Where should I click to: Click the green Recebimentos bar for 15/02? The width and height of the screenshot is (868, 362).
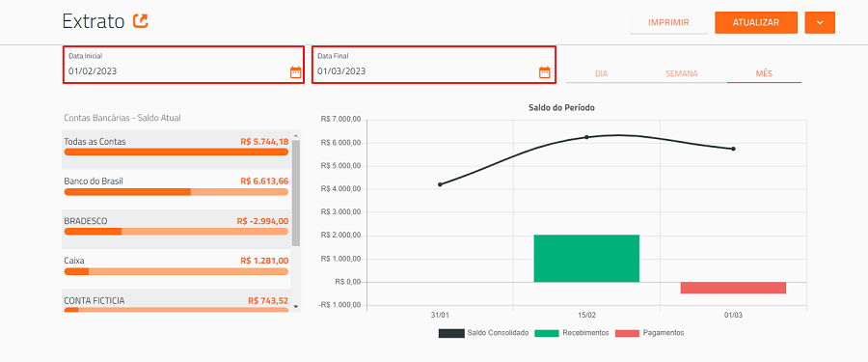pyautogui.click(x=586, y=259)
